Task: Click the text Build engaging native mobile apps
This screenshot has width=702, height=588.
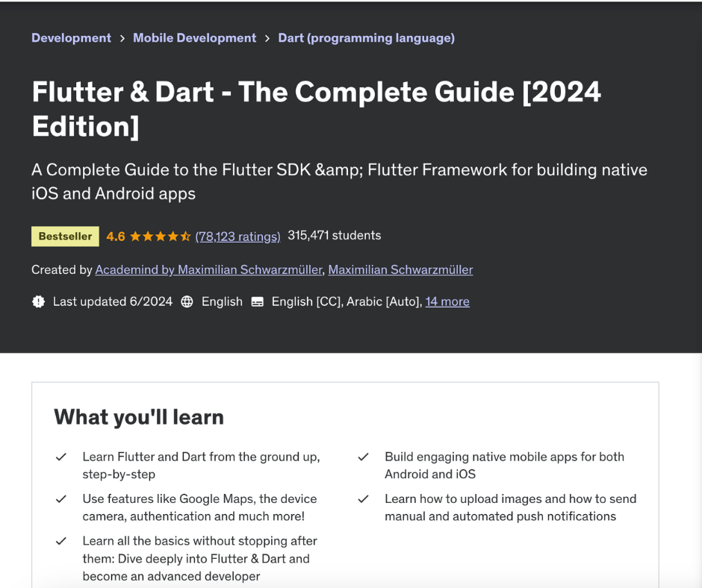Action: (x=505, y=466)
